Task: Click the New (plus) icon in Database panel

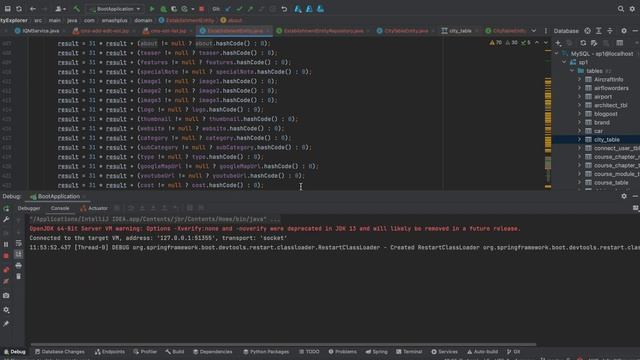Action: (x=558, y=43)
